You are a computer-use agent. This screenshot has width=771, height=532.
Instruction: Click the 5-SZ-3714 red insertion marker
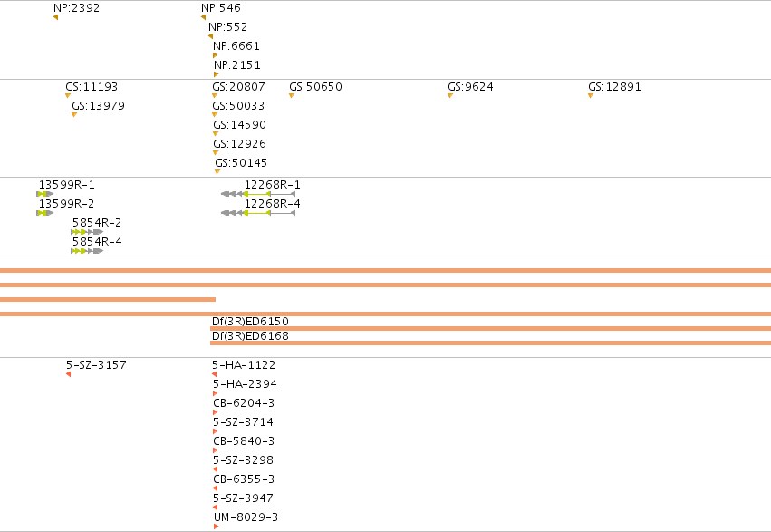[216, 431]
